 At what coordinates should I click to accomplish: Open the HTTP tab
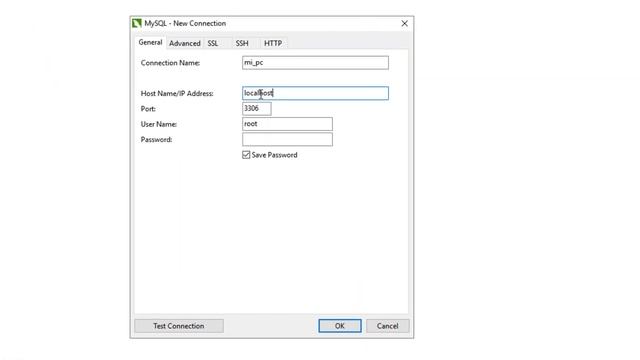pos(273,43)
